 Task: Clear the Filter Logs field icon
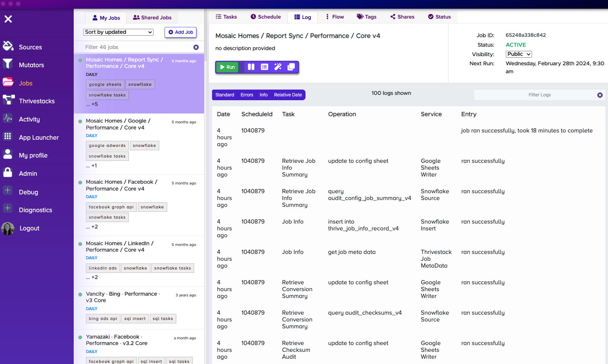pos(600,95)
